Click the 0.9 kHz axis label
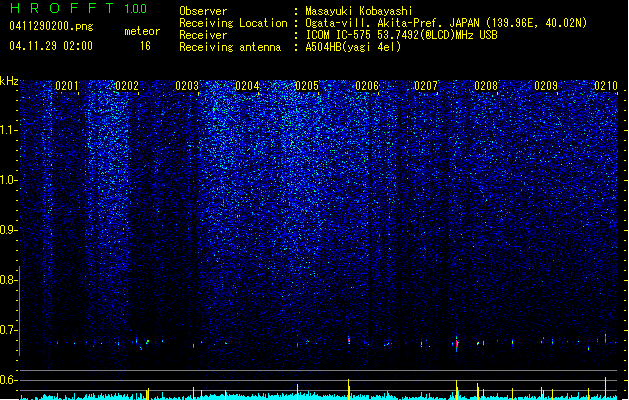This screenshot has width=629, height=400. tap(9, 230)
